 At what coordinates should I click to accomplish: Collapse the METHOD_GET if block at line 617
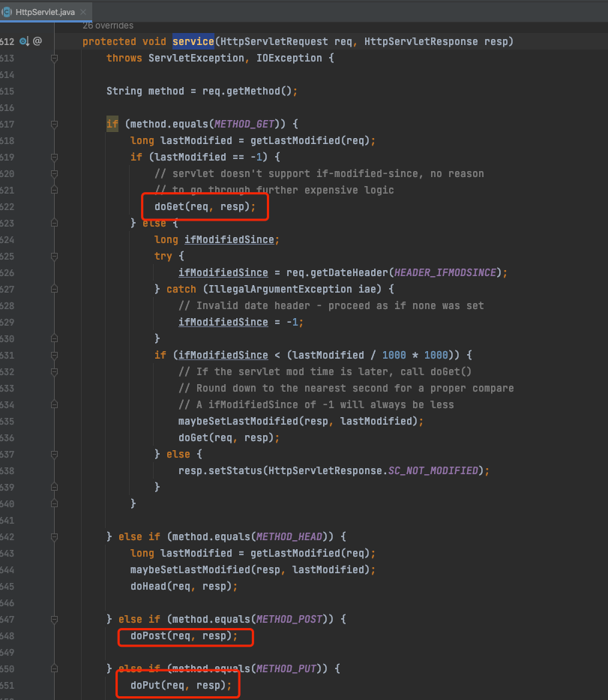click(55, 124)
